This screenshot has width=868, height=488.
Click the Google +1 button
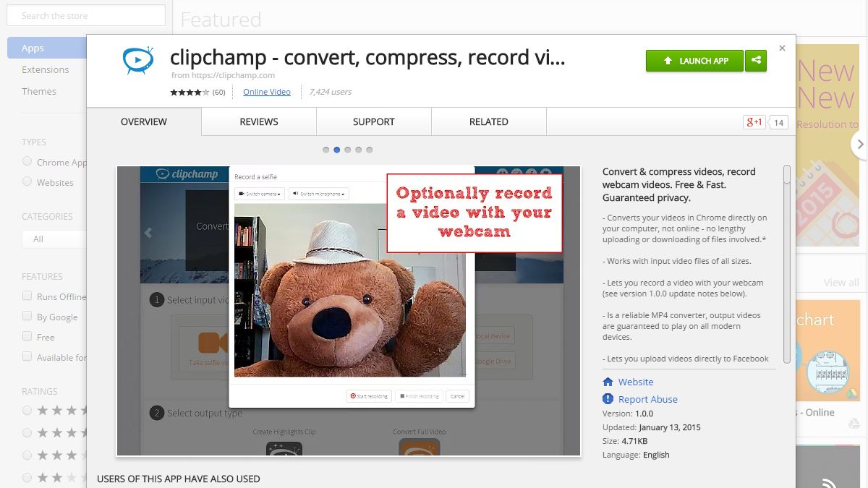754,122
